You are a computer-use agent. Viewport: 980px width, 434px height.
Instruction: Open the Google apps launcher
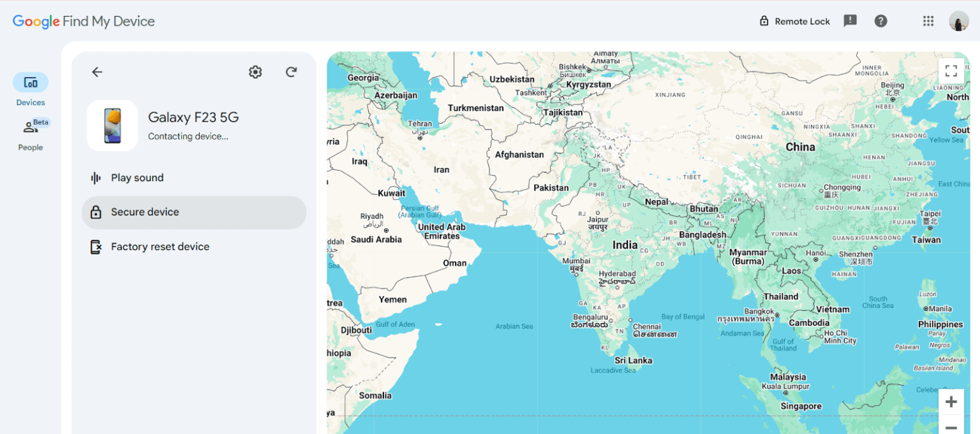coord(928,20)
